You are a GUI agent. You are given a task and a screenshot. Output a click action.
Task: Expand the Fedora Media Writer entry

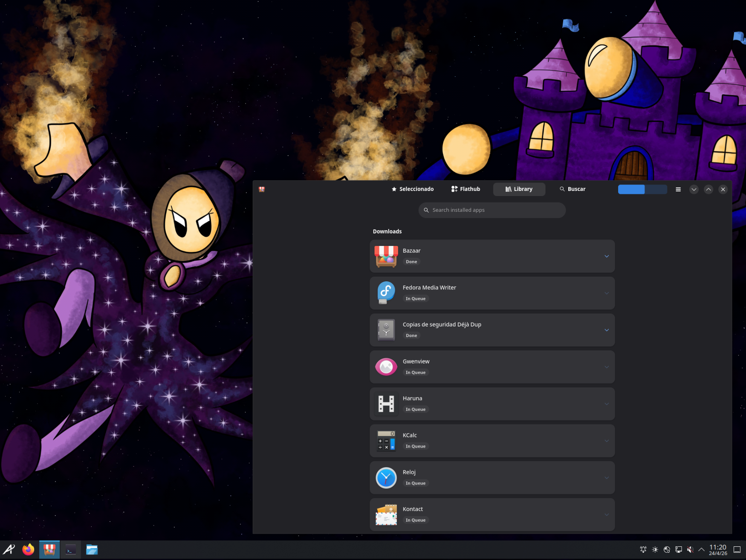(x=606, y=293)
